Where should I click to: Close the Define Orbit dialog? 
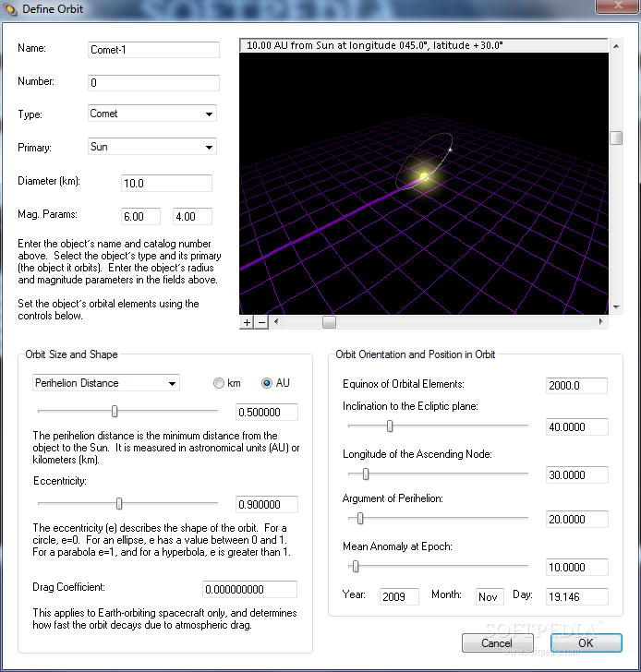pyautogui.click(x=617, y=6)
